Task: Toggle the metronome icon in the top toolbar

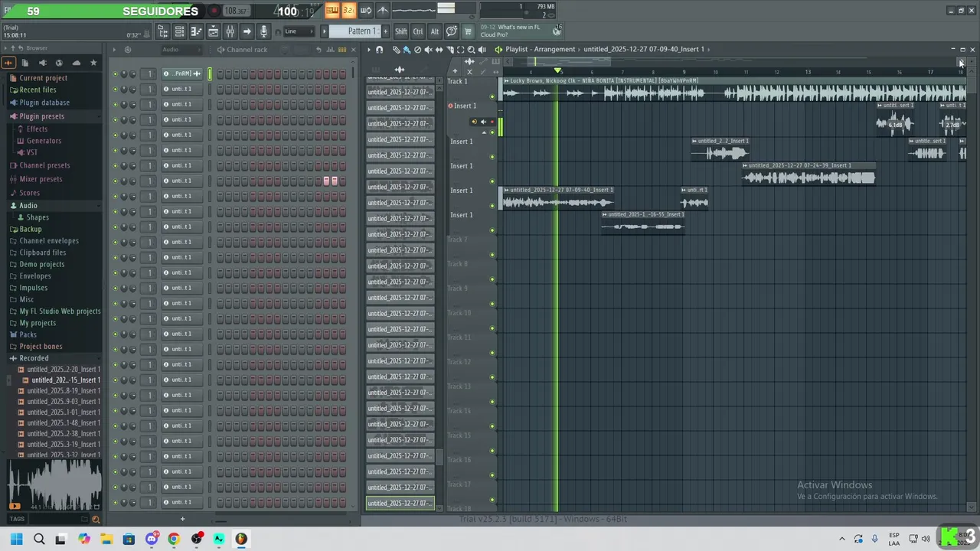Action: [x=383, y=10]
